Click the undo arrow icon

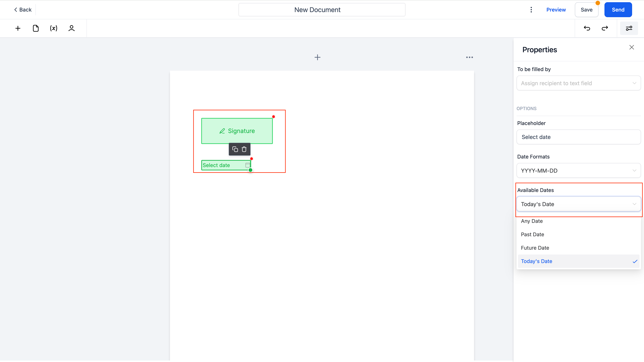587,28
